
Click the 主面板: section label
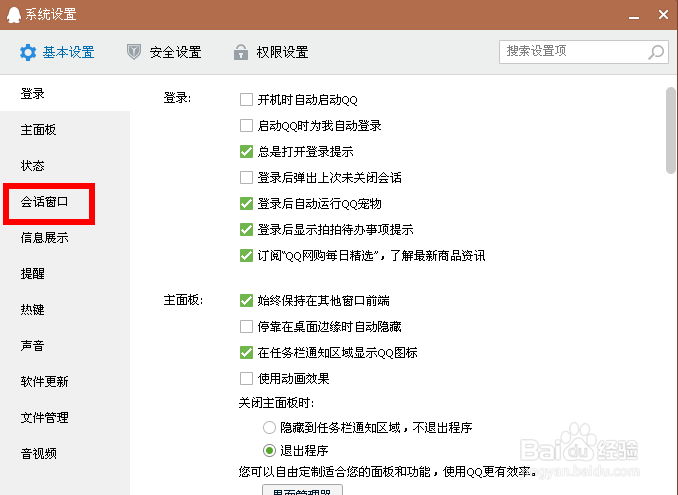point(183,300)
